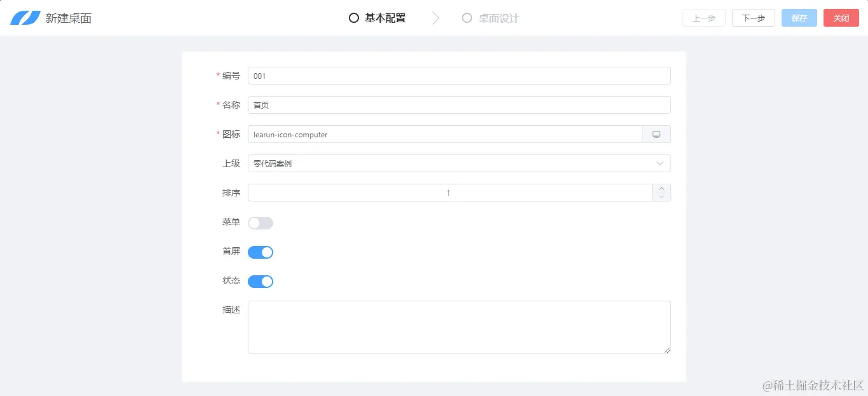
Task: Turn off the 状态 toggle
Action: coord(261,281)
